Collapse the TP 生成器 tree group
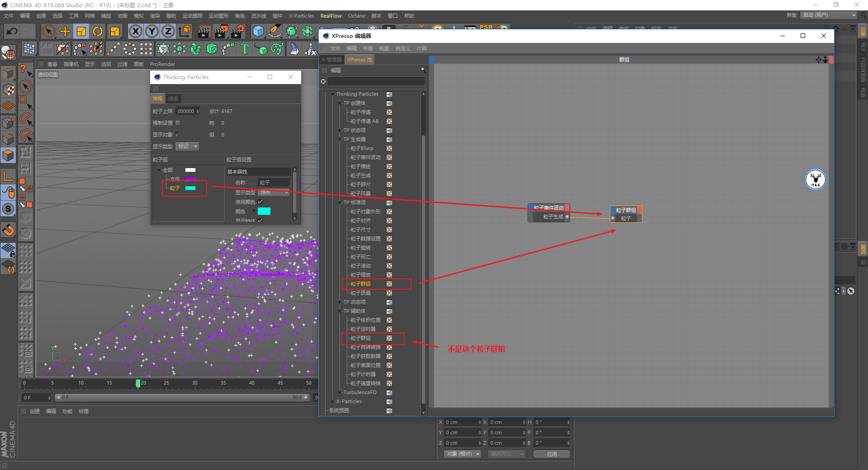Screen dimensions: 868x470 340,139
